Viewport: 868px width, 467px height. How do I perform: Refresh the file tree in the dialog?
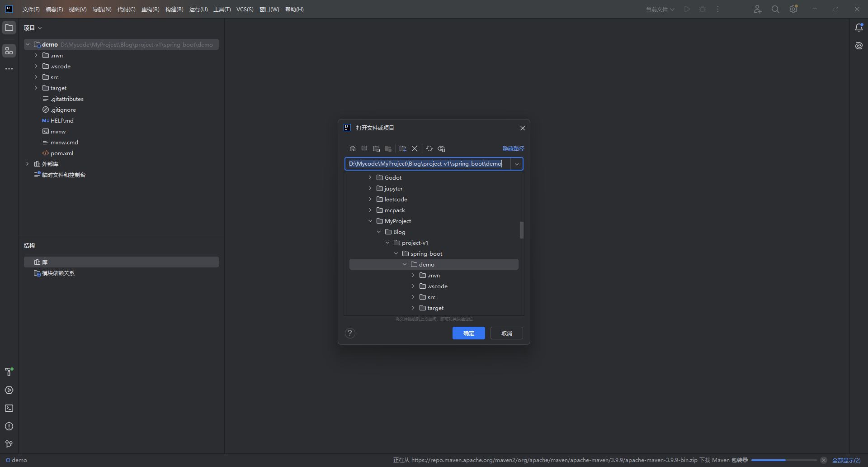point(429,148)
